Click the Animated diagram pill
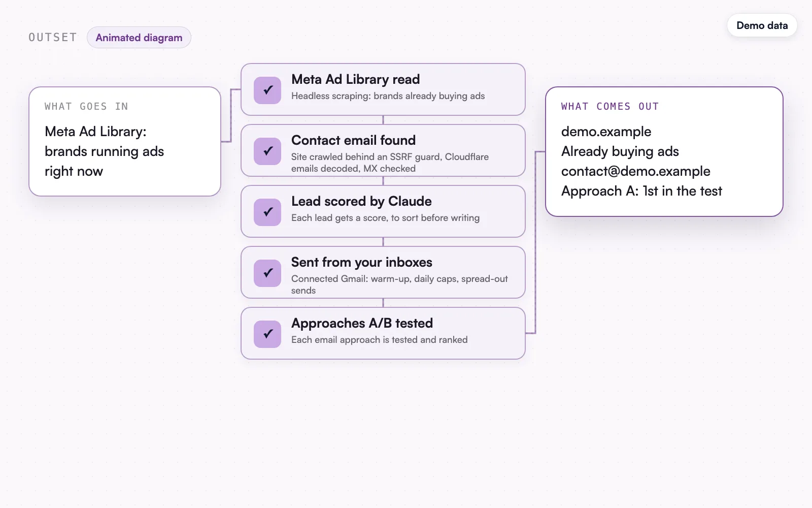Viewport: 812px width, 508px height. click(x=139, y=38)
